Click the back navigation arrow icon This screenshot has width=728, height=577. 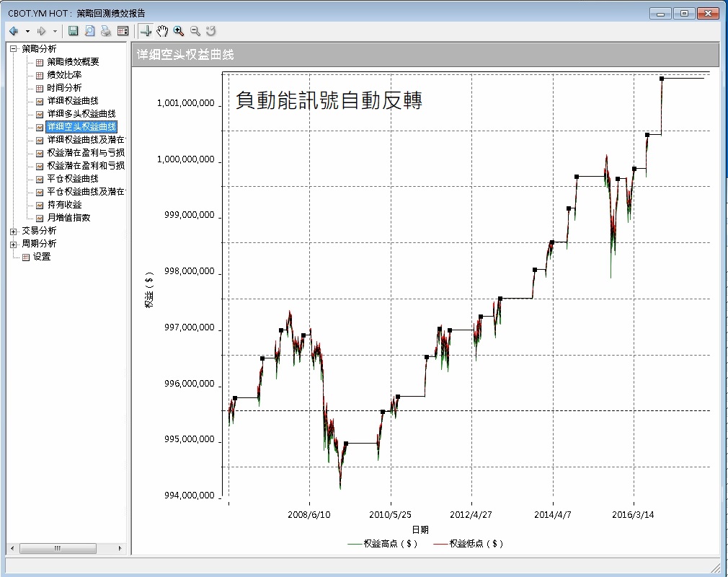point(14,31)
